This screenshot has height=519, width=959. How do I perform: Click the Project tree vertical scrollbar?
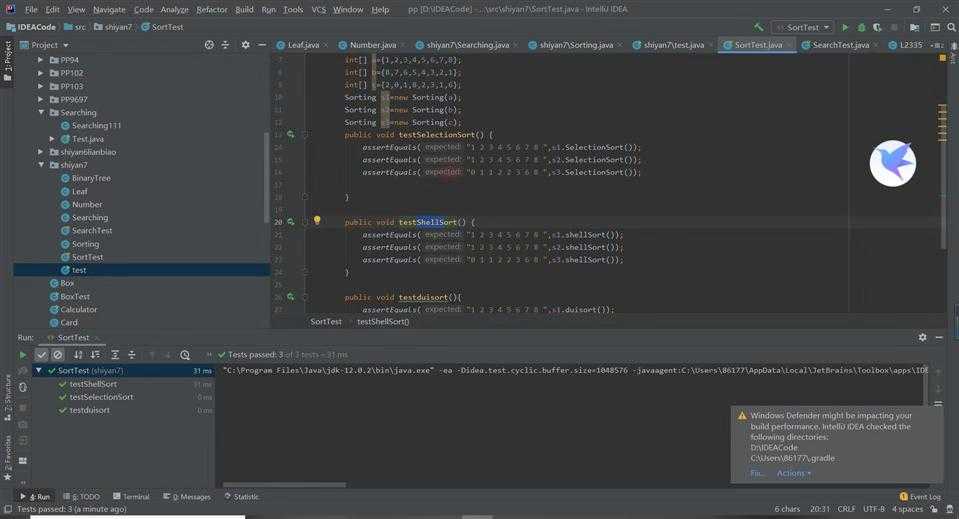(266, 177)
